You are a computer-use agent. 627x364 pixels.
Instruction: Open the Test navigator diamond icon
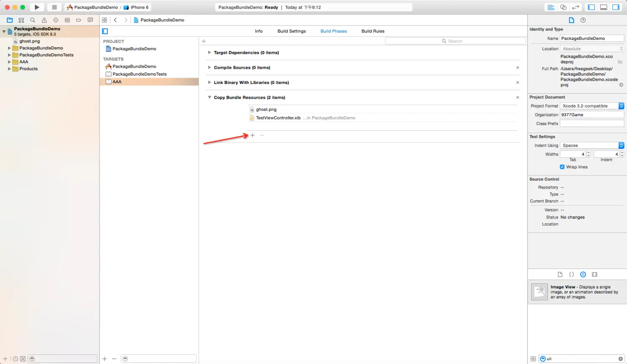click(x=56, y=20)
